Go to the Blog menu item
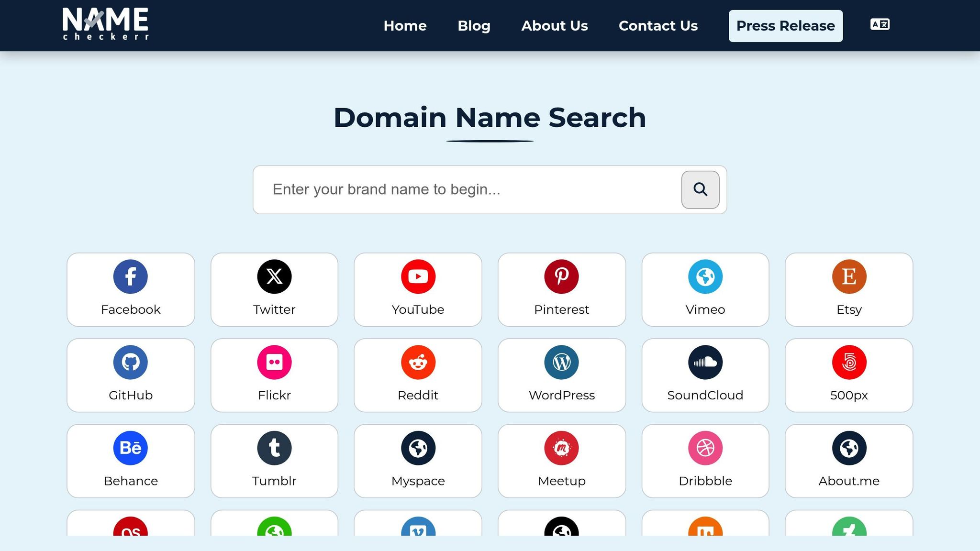The width and height of the screenshot is (980, 551). [474, 26]
